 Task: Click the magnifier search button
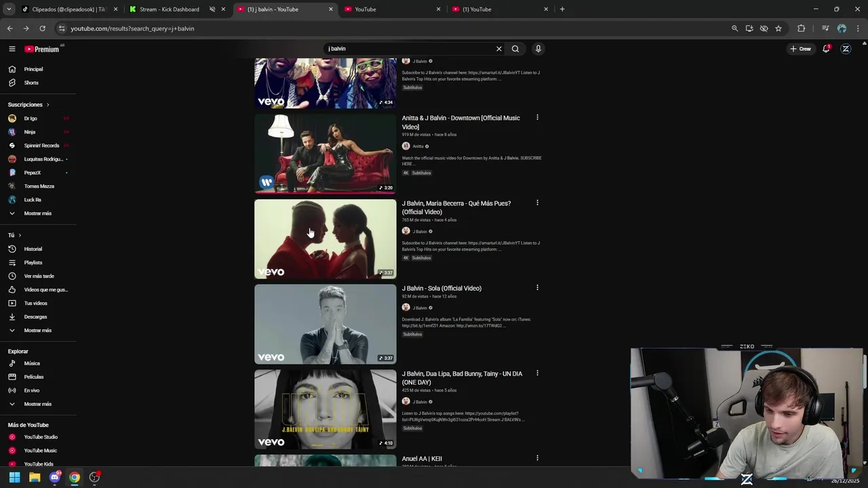pos(515,49)
